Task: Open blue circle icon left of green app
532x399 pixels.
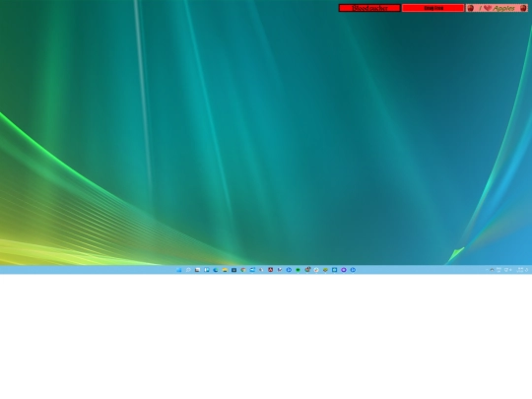Action: pyautogui.click(x=289, y=270)
